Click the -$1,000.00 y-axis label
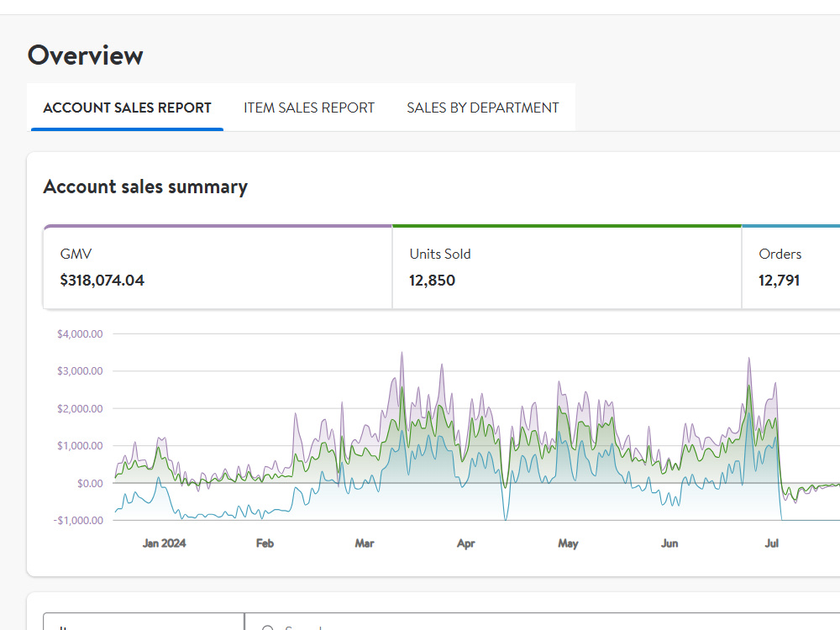This screenshot has height=630, width=840. [x=78, y=520]
